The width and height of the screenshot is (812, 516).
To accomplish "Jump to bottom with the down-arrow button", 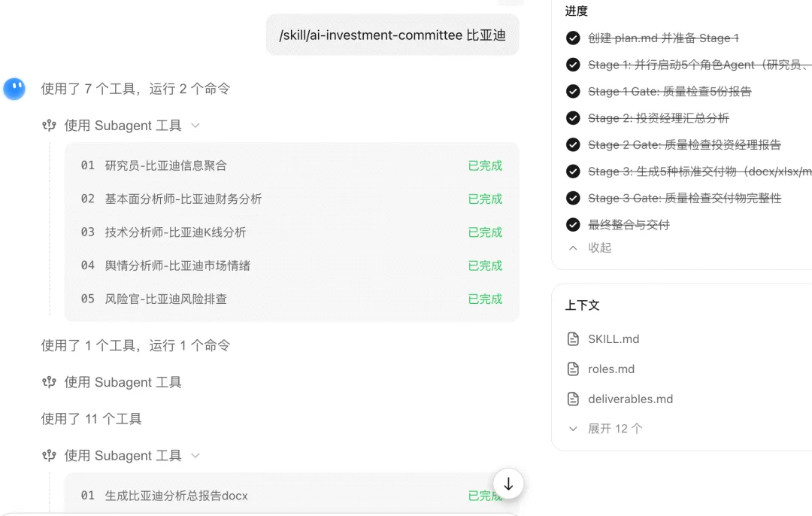I will 508,484.
